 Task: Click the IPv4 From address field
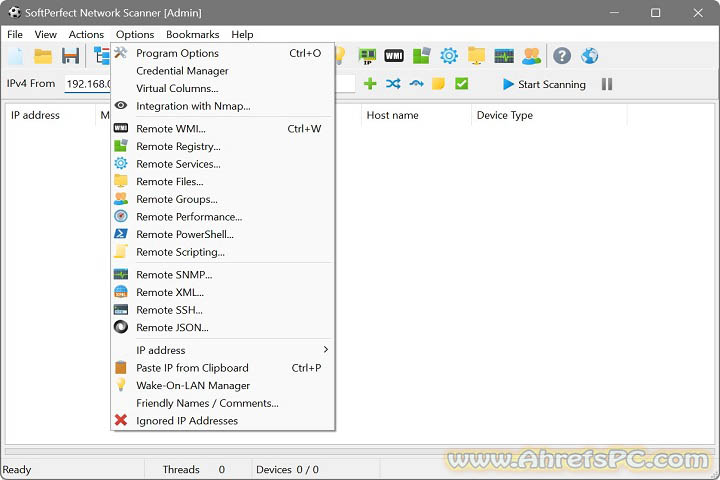click(x=87, y=84)
